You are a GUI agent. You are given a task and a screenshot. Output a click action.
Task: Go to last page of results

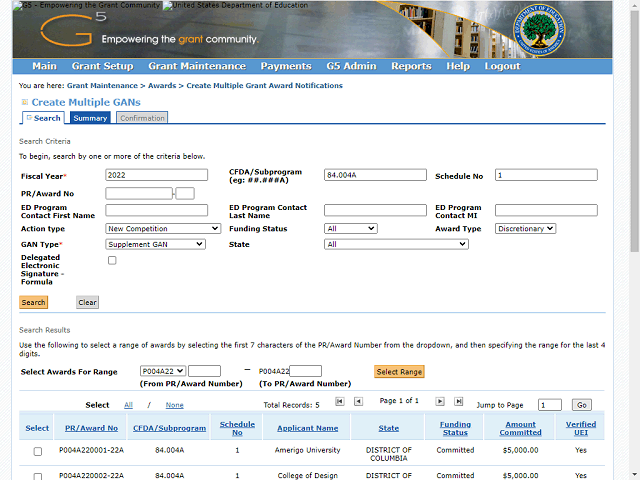click(459, 401)
